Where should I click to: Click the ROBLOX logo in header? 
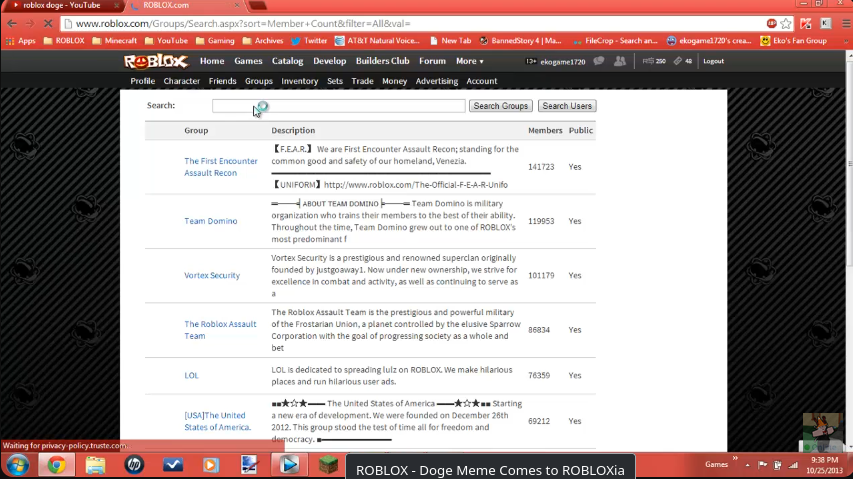(157, 61)
